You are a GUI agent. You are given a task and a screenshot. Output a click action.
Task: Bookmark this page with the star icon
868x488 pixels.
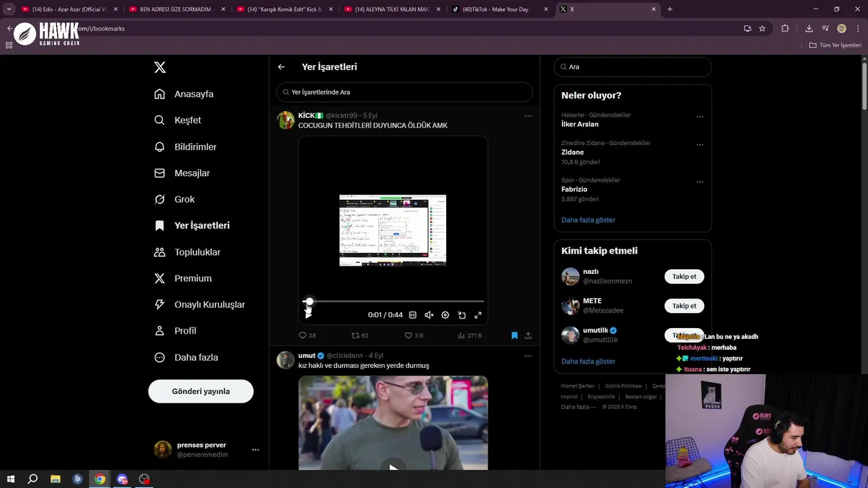762,28
